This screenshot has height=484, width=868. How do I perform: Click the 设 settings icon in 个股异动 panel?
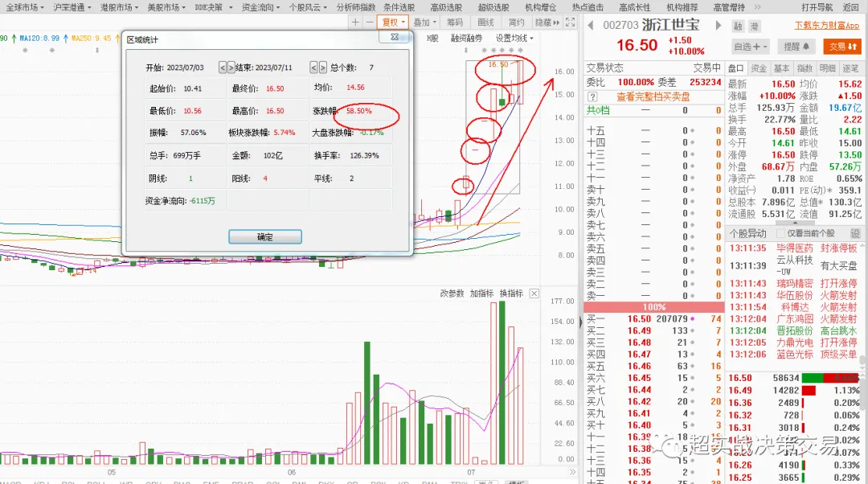[x=857, y=233]
